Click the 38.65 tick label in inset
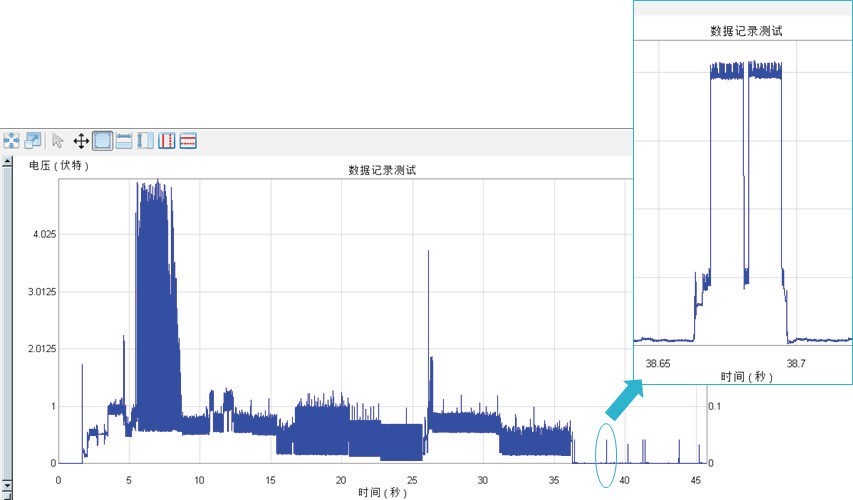The height and width of the screenshot is (500, 853). 658,362
